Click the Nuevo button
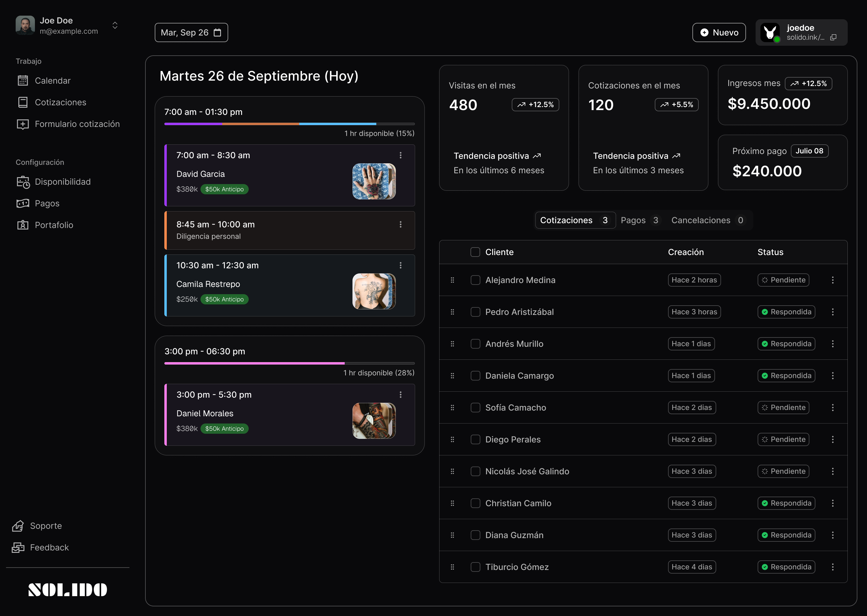The image size is (867, 616). coord(719,32)
